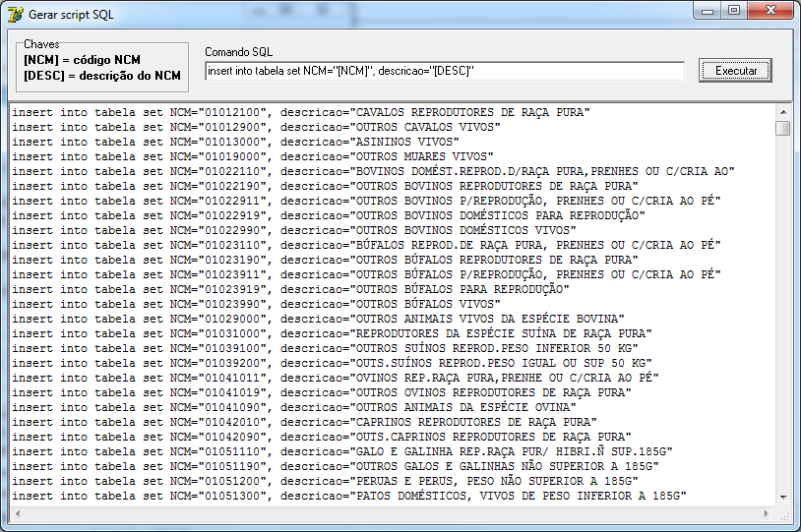This screenshot has height=532, width=801.
Task: Click line with NCM 01012100 CAVALOS REPRODUTORES
Action: (301, 112)
